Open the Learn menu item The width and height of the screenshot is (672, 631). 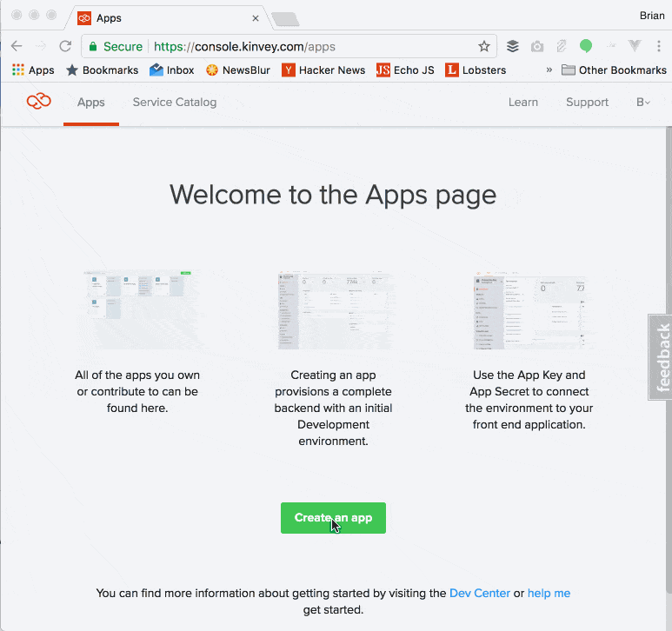(x=522, y=102)
